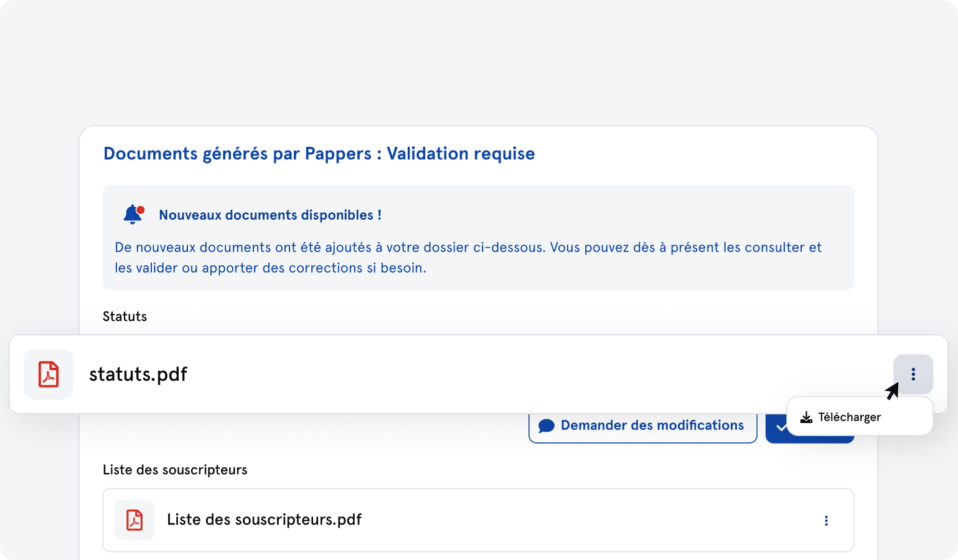Click the statuts.pdf filename text
The image size is (958, 560).
pos(138,374)
